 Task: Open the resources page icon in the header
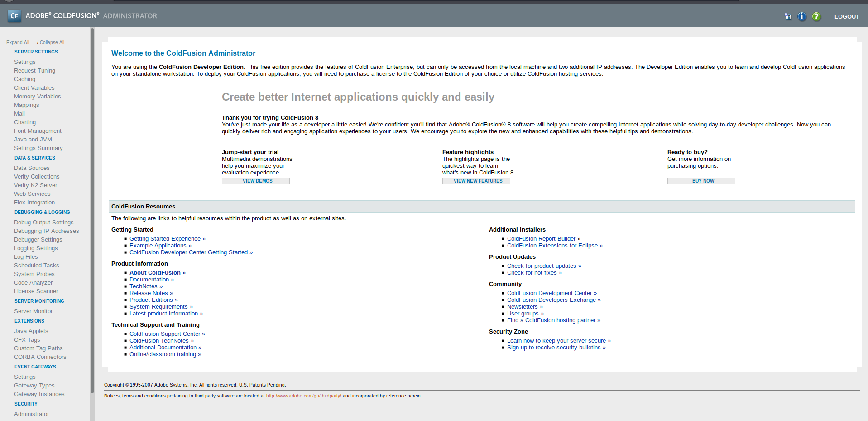pyautogui.click(x=788, y=16)
